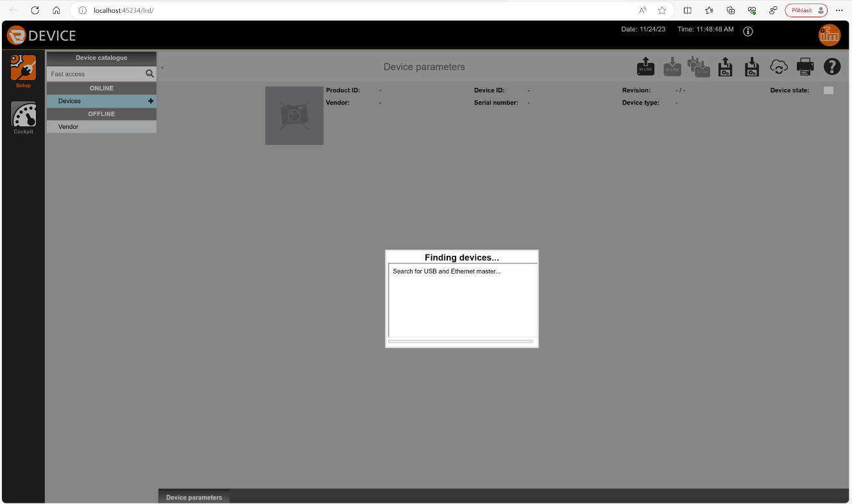Click the load-from-file floppy icon with up arrow
Screen dimensions: 852x504
[x=725, y=67]
